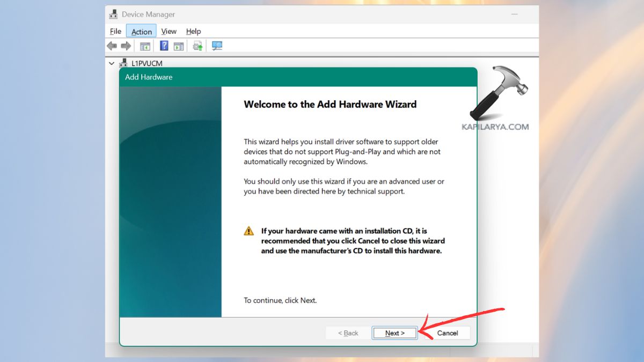644x362 pixels.
Task: Open the View menu
Action: click(x=169, y=32)
